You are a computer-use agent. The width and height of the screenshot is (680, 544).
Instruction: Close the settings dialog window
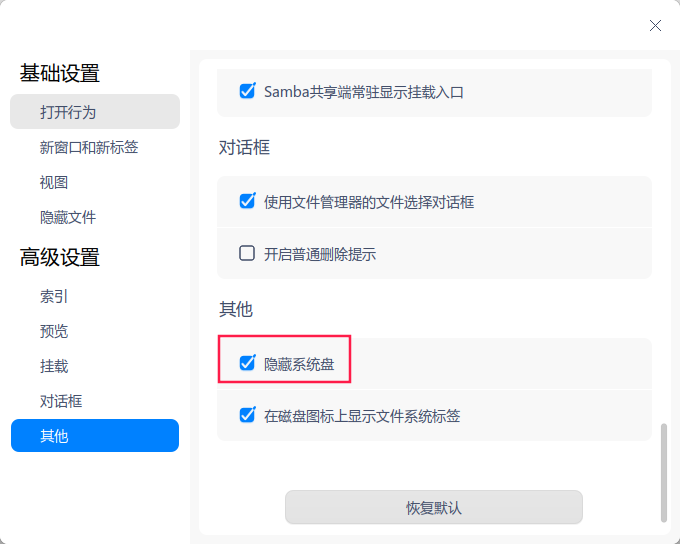click(x=655, y=25)
